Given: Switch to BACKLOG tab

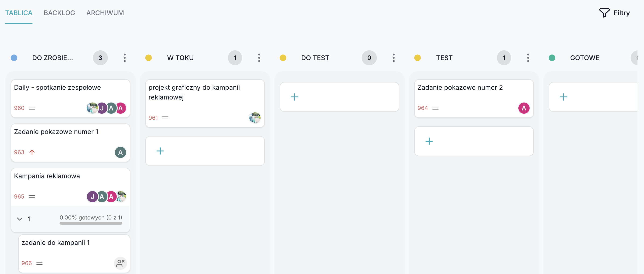Looking at the screenshot, I should [x=59, y=13].
